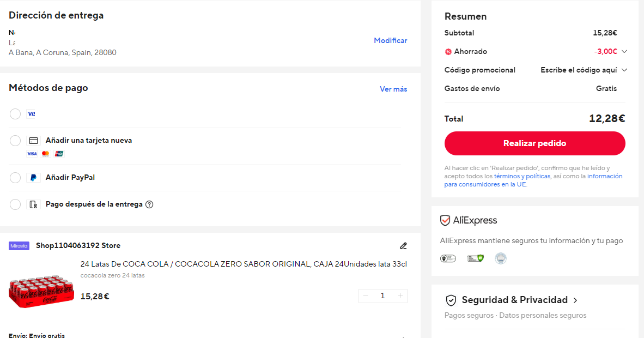Click the Seguridad & Privacidad heading
This screenshot has height=338, width=644.
pyautogui.click(x=515, y=300)
